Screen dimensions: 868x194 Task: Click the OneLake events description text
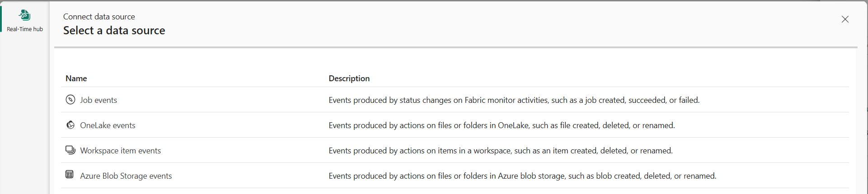tap(502, 125)
